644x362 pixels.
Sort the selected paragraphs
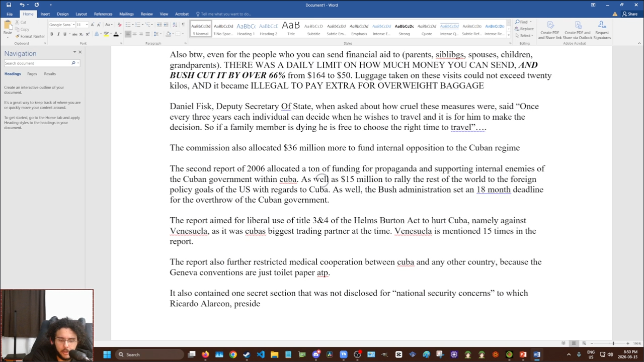[x=174, y=25]
